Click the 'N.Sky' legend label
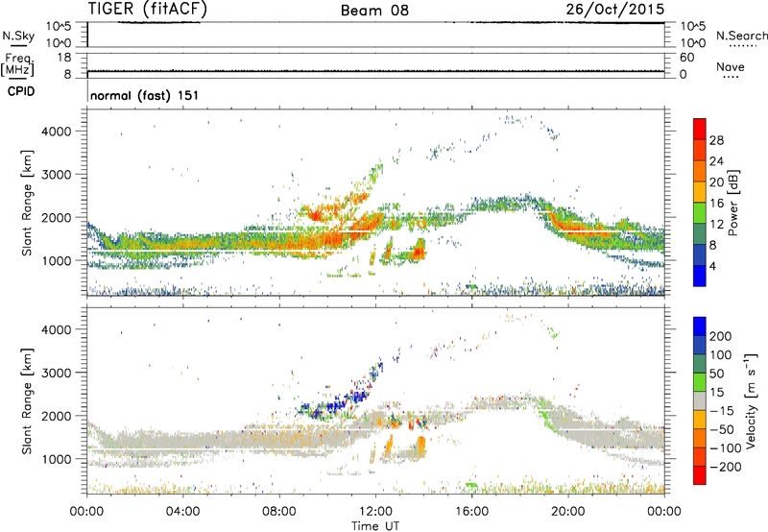Screen dimensions: 768x532 pyautogui.click(x=18, y=36)
